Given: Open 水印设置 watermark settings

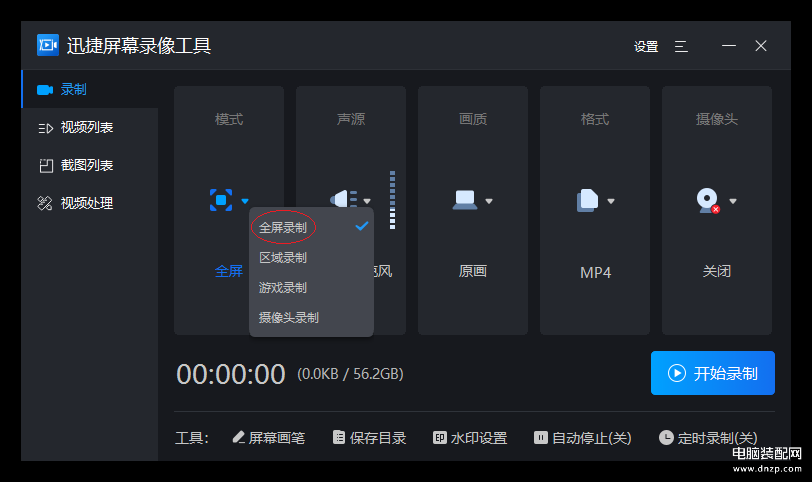Looking at the screenshot, I should pyautogui.click(x=470, y=438).
